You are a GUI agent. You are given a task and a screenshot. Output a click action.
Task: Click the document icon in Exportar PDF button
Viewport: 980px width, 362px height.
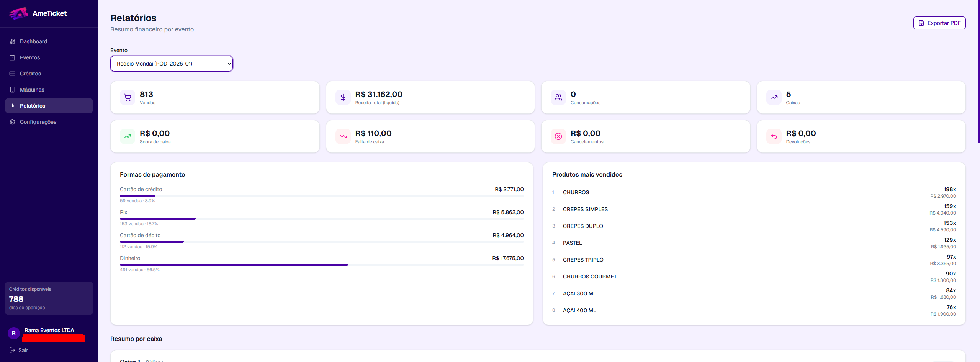click(921, 23)
